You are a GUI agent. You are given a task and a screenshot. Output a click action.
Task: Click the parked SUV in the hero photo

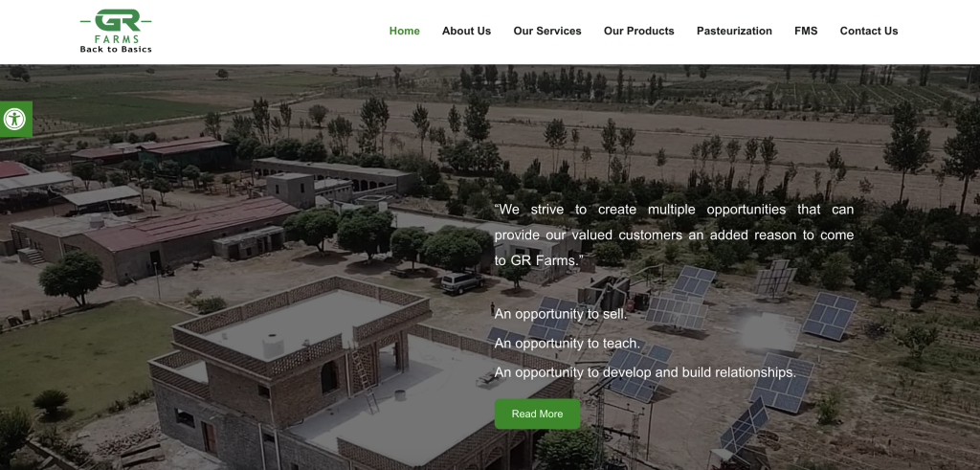(461, 282)
